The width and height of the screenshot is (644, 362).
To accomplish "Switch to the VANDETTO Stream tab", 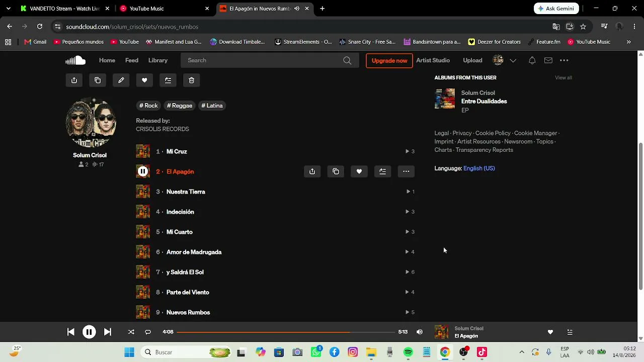I will pos(64,9).
